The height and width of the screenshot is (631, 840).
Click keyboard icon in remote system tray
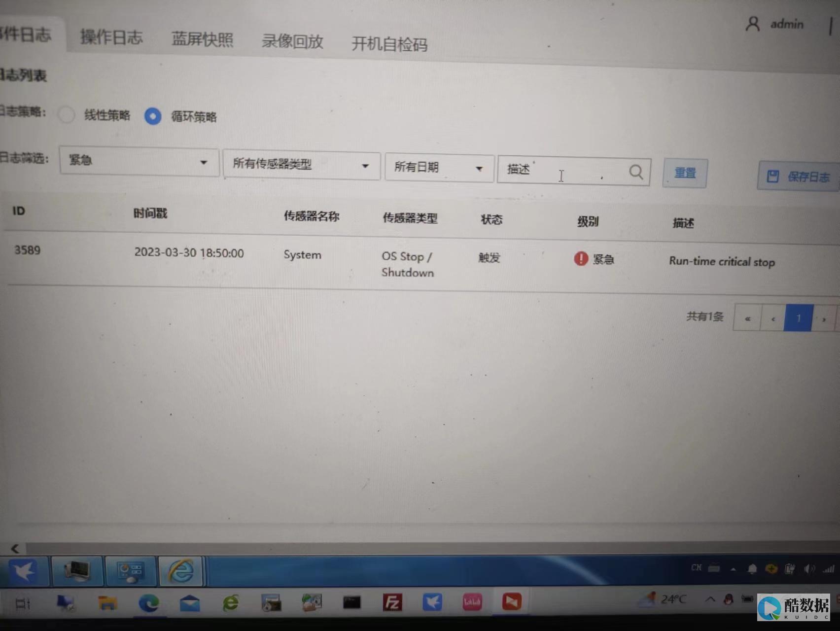click(714, 568)
